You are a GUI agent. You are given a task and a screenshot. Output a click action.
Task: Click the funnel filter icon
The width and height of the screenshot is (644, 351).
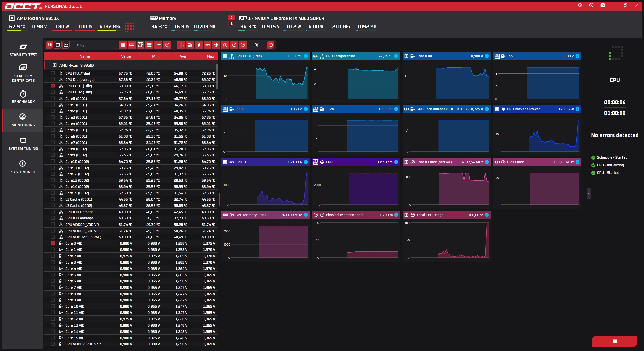coord(257,45)
